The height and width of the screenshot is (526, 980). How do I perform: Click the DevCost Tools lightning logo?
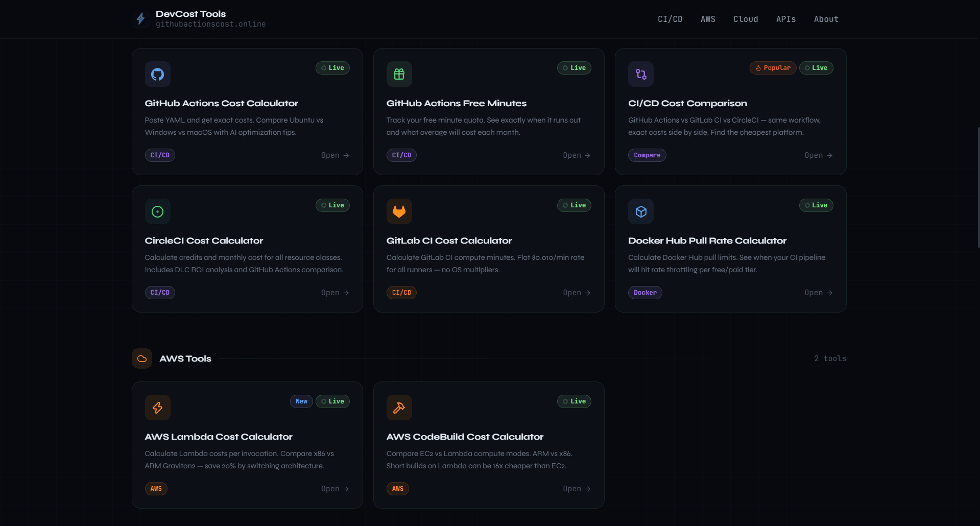(x=140, y=19)
